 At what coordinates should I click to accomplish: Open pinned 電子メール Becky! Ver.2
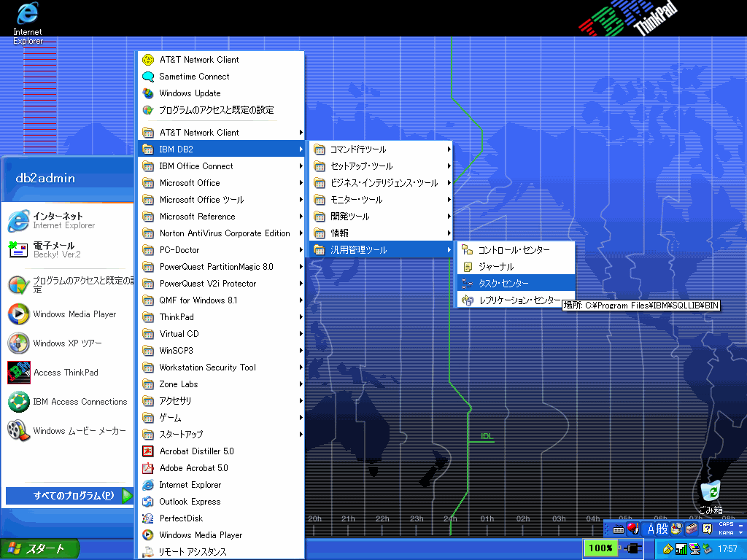point(69,249)
